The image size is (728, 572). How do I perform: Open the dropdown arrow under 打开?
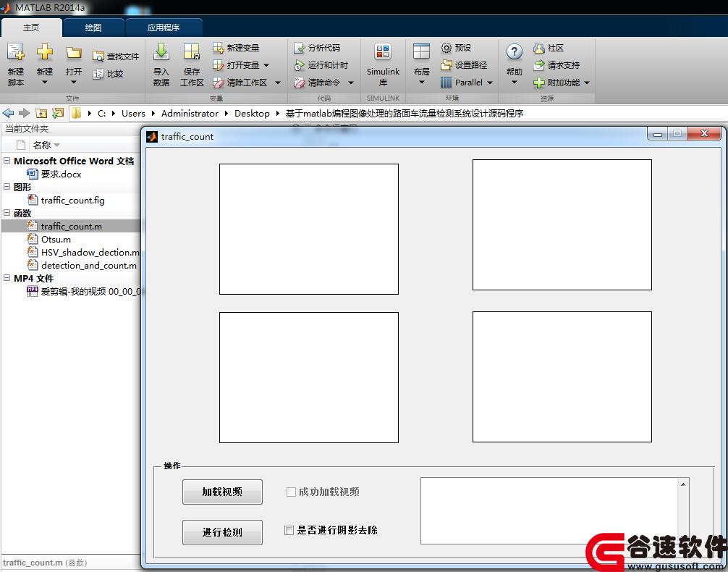tap(73, 83)
